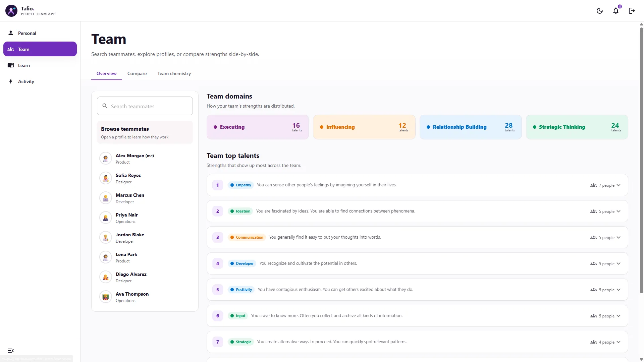Screen dimensions: 644x362
Task: Focus the Search teammates field
Action: [x=145, y=106]
